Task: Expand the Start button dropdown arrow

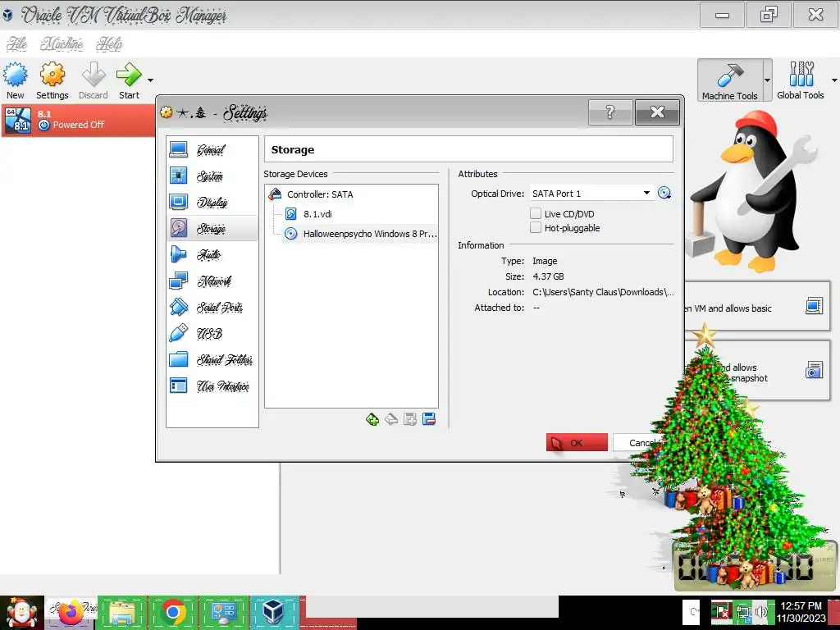Action: click(x=150, y=80)
